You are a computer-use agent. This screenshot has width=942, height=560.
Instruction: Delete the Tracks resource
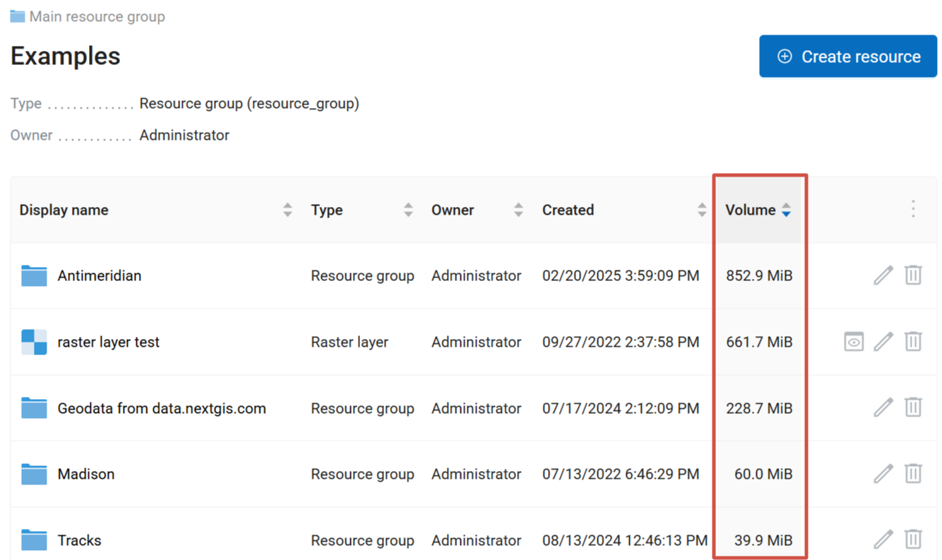coord(913,540)
